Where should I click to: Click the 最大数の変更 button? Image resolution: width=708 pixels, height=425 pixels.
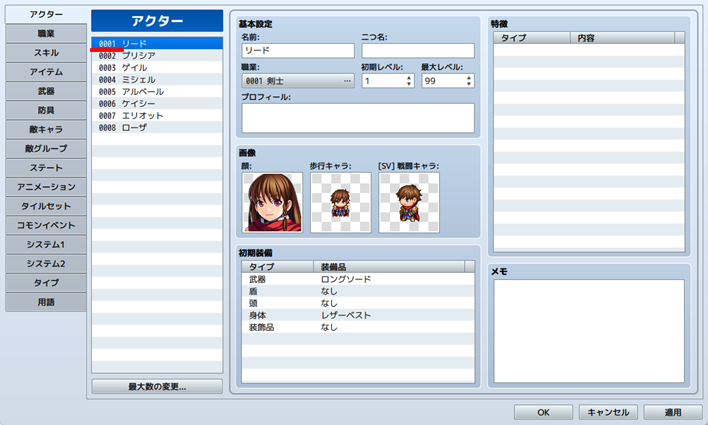tap(157, 386)
